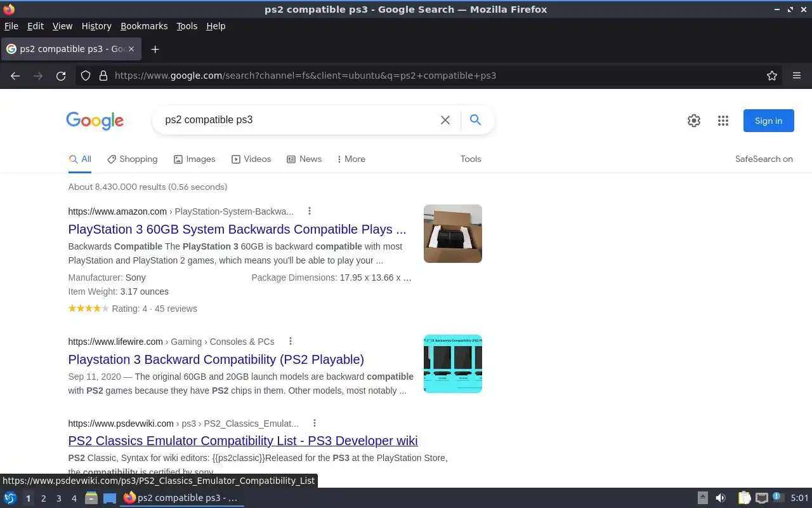Screen dimensions: 812x508
Task: View site security via the padlock icon
Action: (103, 76)
